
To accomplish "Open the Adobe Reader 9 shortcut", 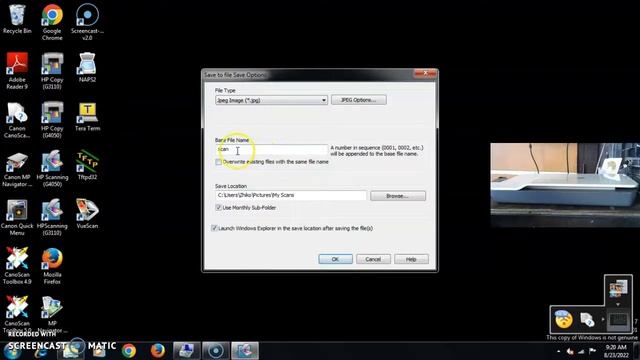I will pyautogui.click(x=17, y=71).
